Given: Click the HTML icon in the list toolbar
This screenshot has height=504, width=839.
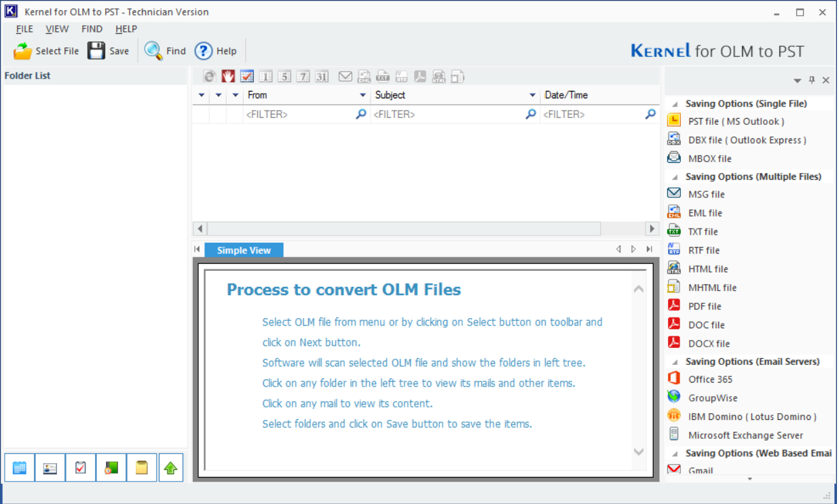Looking at the screenshot, I should (x=439, y=77).
